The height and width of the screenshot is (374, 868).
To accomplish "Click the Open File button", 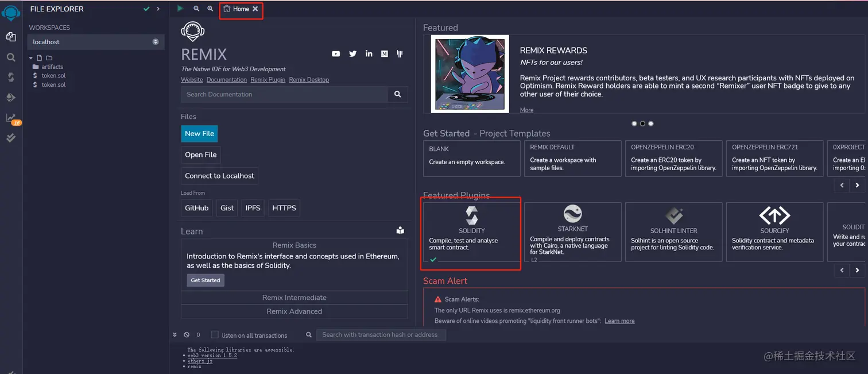I will click(x=201, y=155).
